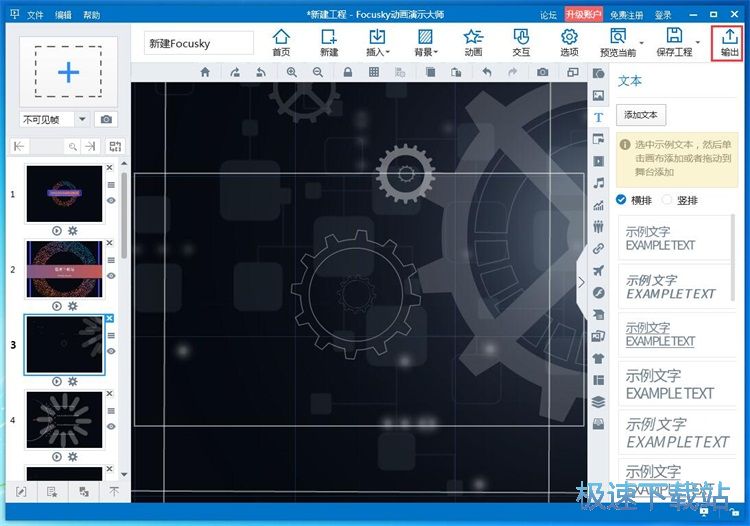Expand the save project dropdown arrow
Image resolution: width=750 pixels, height=526 pixels.
698,43
